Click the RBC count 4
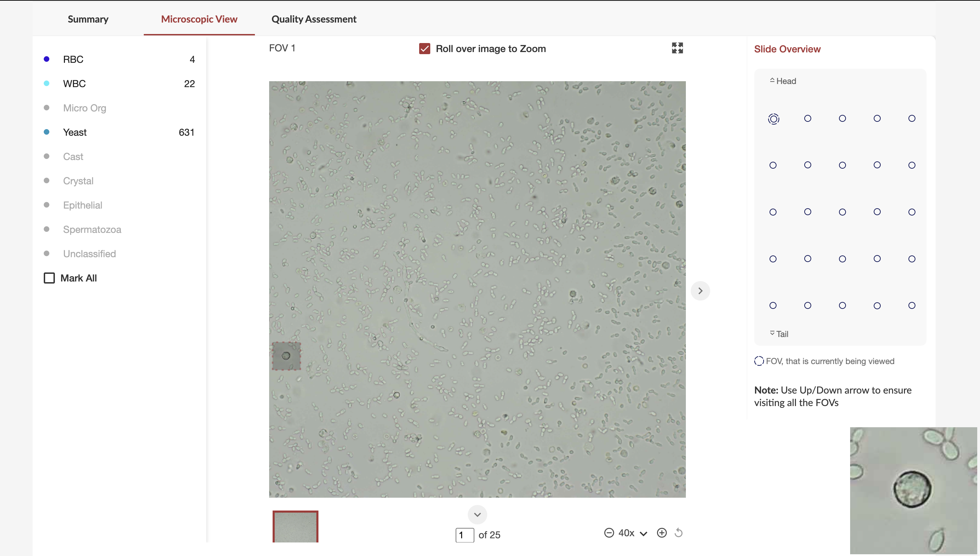 [x=192, y=59]
